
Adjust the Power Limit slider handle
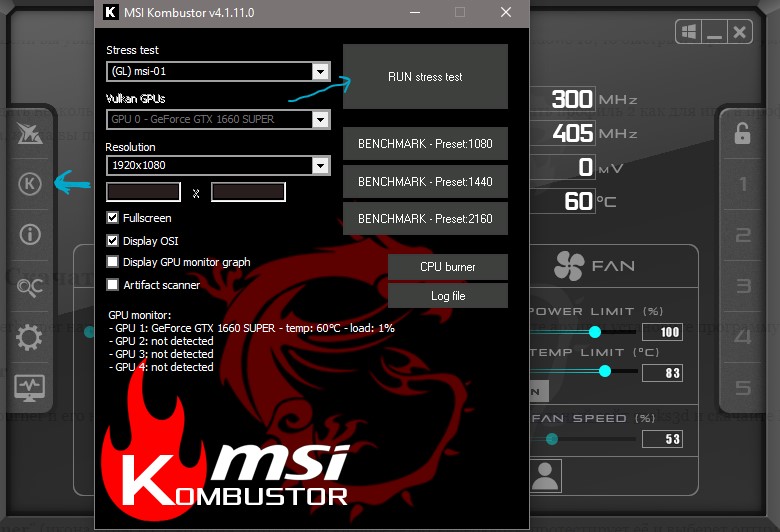click(x=594, y=332)
